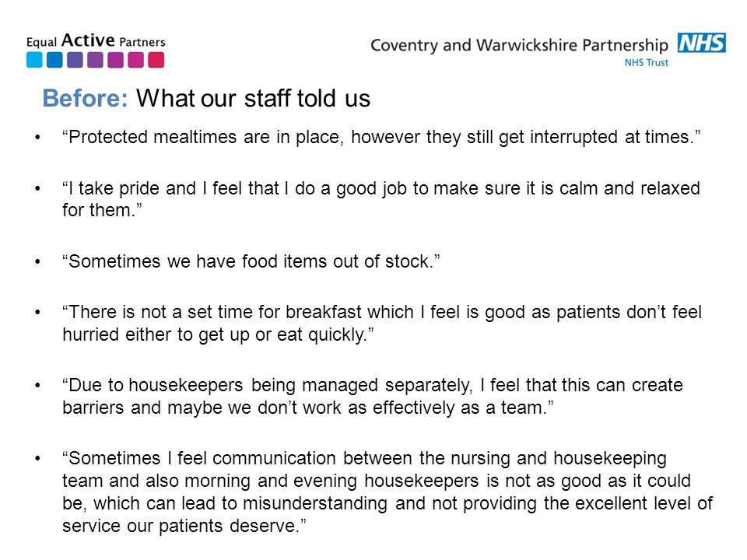
Task: Click the dark blue logo square
Action: pos(54,60)
